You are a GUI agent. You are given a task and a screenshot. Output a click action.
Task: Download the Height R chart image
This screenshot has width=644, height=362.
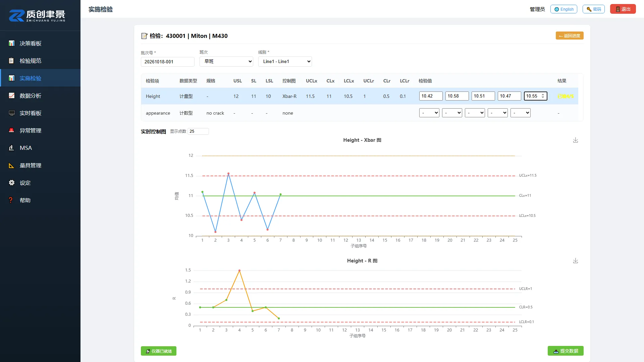pyautogui.click(x=576, y=261)
